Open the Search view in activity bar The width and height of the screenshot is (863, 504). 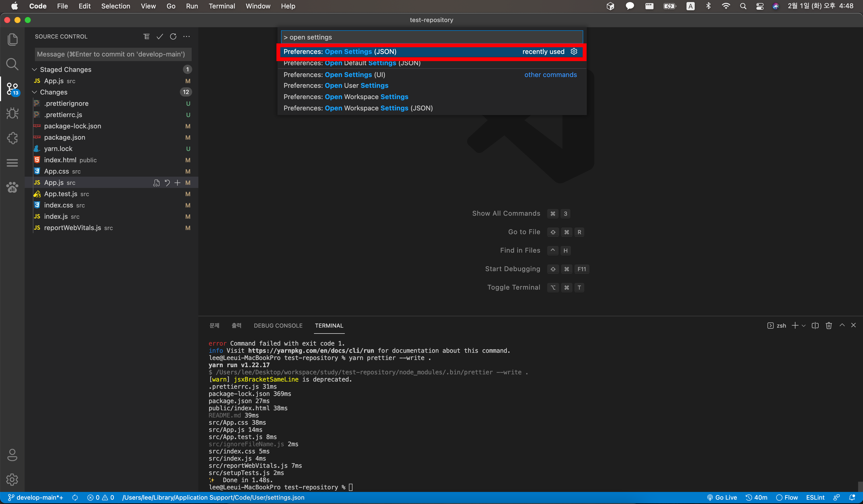[12, 64]
